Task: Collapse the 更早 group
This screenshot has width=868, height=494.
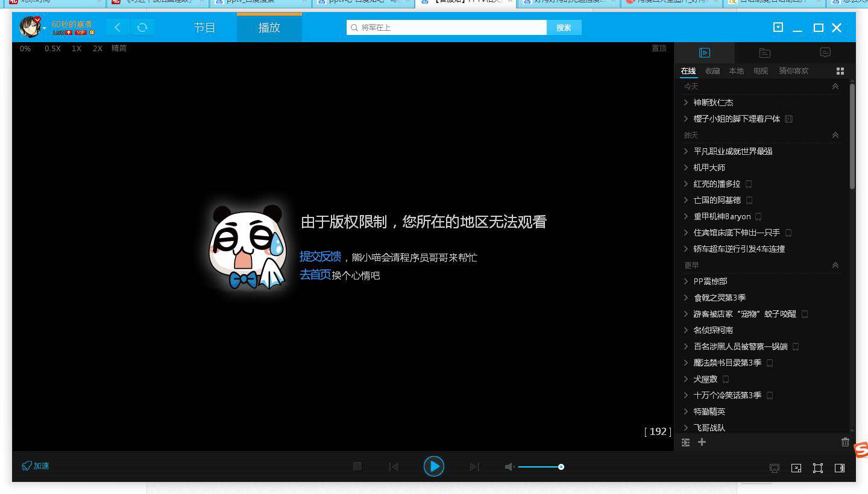Action: tap(835, 265)
